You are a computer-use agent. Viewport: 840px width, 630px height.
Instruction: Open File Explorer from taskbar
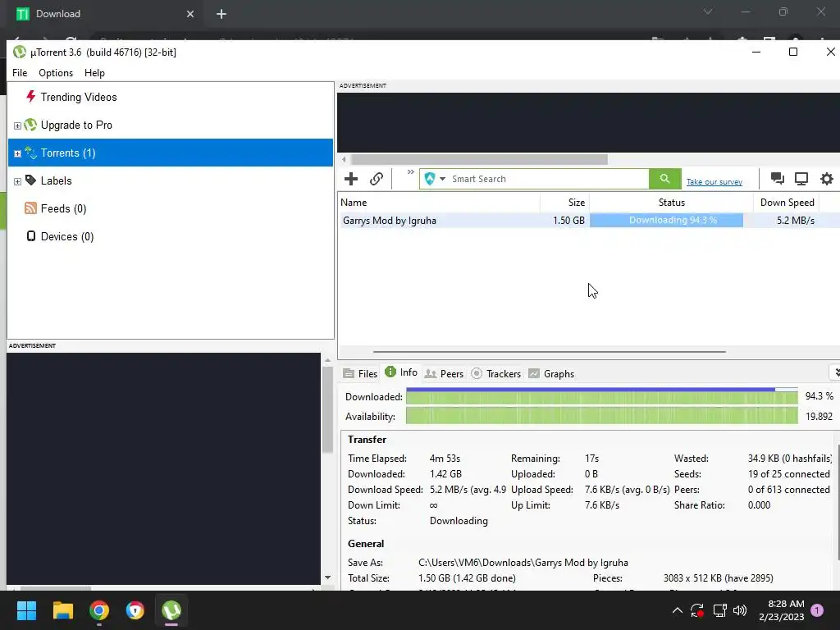62,610
